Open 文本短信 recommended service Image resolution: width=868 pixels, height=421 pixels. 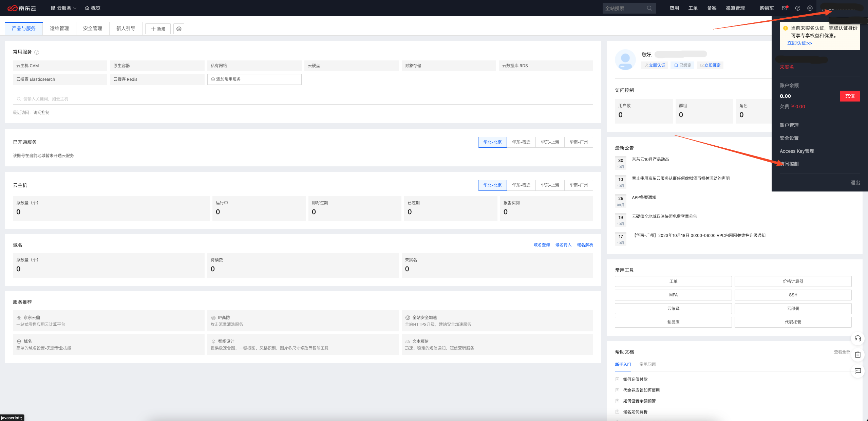[497, 345]
